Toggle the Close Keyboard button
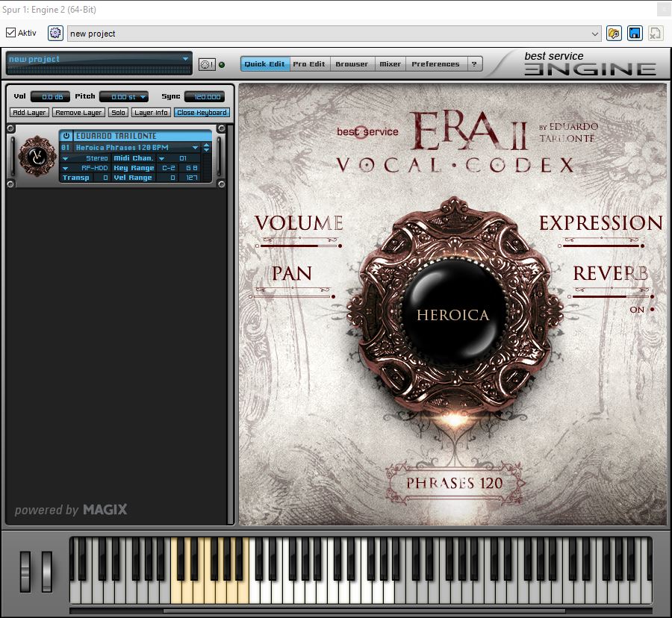Viewport: 672px width, 618px height. point(202,113)
